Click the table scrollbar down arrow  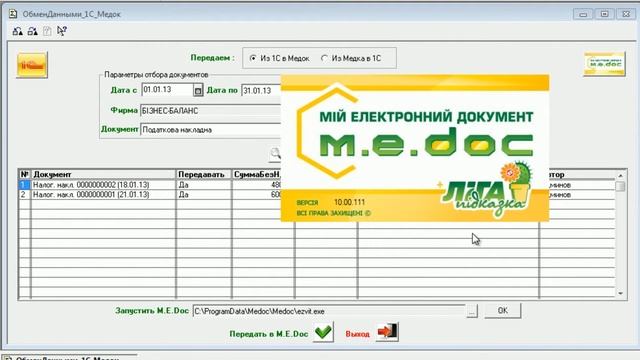click(x=620, y=293)
